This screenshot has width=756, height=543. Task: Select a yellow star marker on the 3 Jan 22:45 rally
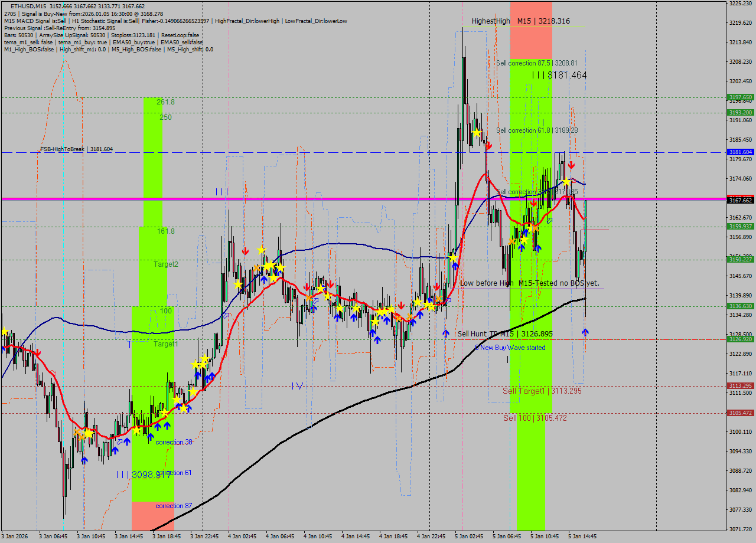pyautogui.click(x=204, y=359)
